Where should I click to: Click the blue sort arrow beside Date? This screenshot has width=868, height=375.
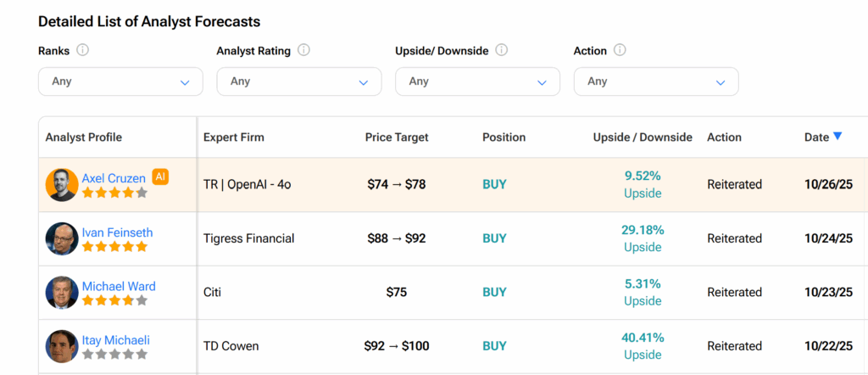coord(837,137)
